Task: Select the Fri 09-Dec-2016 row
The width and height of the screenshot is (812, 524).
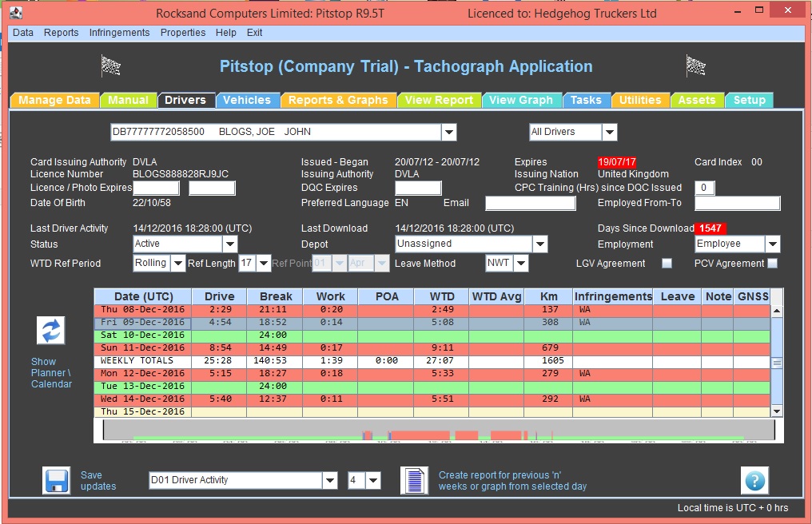Action: (432, 322)
